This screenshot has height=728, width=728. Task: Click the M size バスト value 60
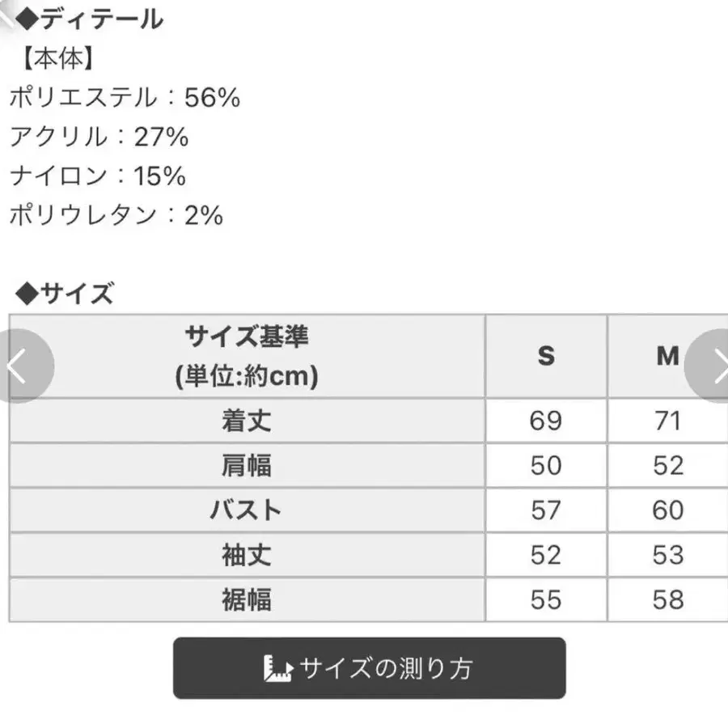pyautogui.click(x=667, y=510)
